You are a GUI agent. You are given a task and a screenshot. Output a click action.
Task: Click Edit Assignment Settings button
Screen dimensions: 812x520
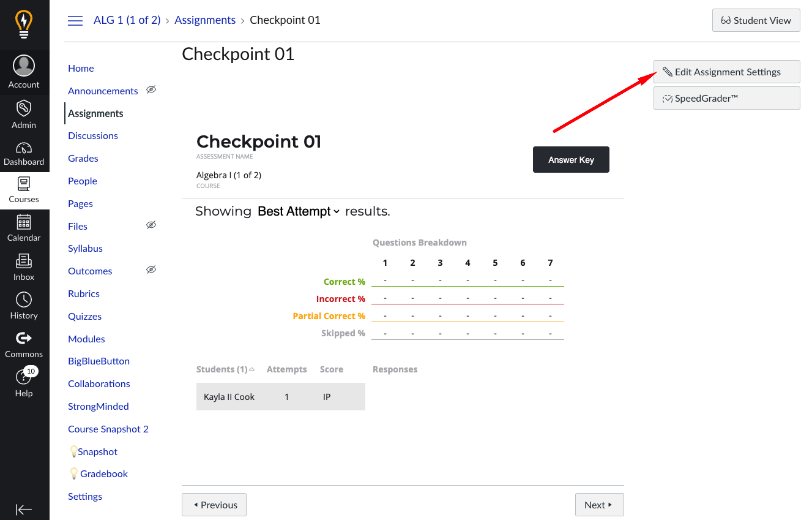[726, 72]
